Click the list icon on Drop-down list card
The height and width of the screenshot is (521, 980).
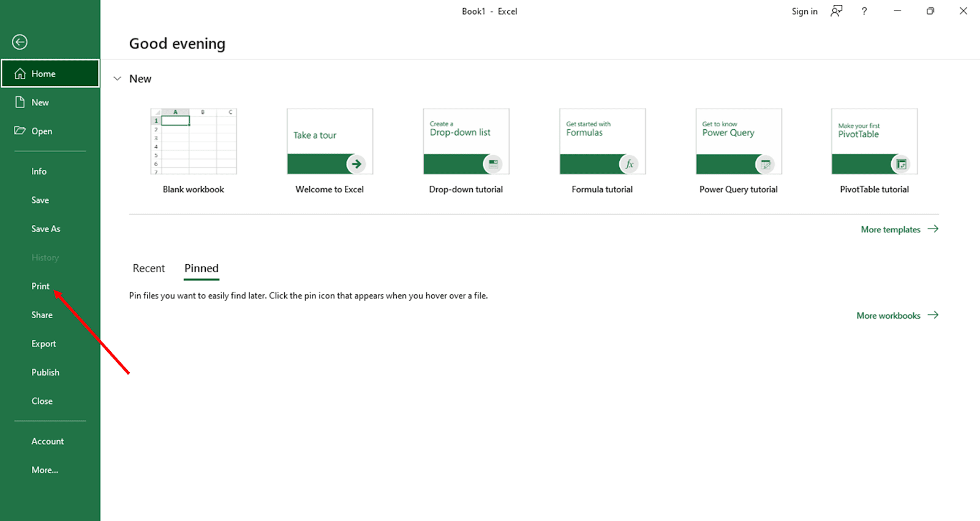[493, 164]
